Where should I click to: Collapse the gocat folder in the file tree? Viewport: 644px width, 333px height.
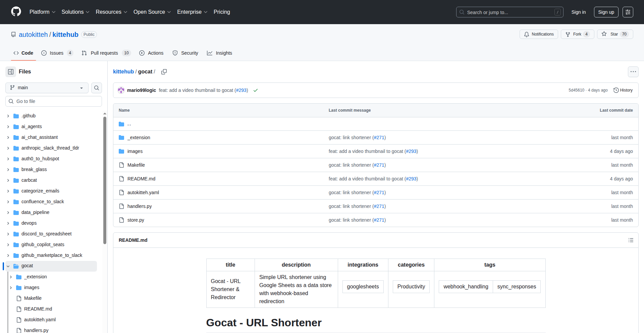[x=8, y=266]
